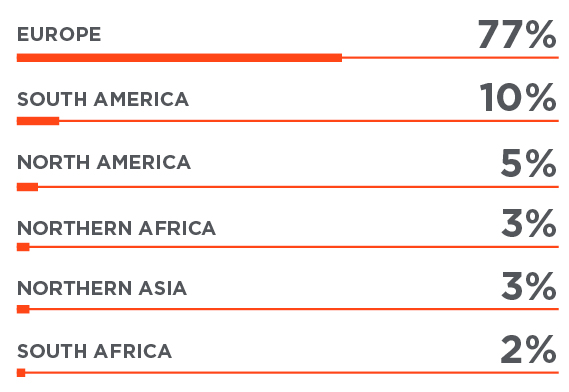Screen dimensions: 569x392
Task: Click the North America bar fill
Action: (28, 187)
